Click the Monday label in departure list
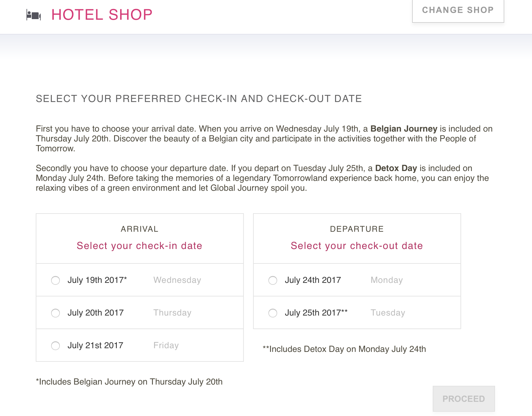Screen dimensions: 532x416 click(x=387, y=280)
